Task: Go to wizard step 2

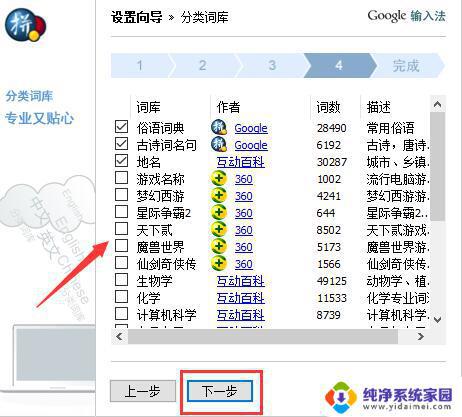Action: 203,65
